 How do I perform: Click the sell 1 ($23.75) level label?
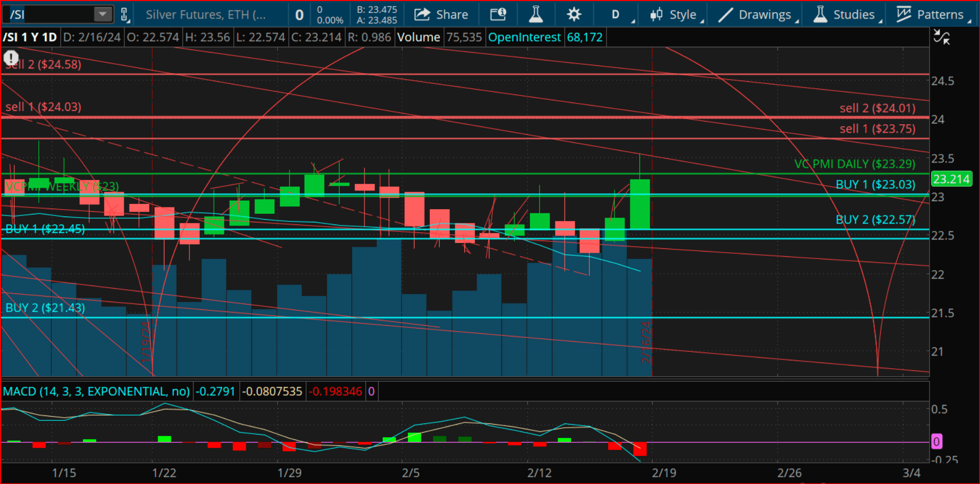pos(878,129)
